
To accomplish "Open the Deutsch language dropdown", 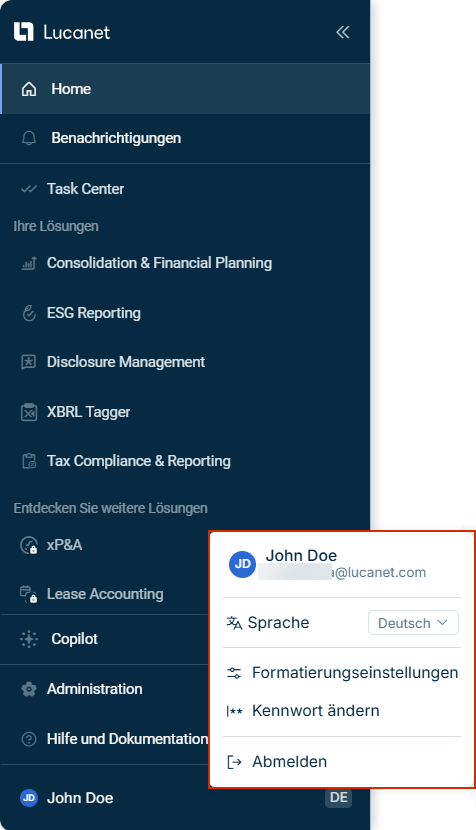I will 413,623.
